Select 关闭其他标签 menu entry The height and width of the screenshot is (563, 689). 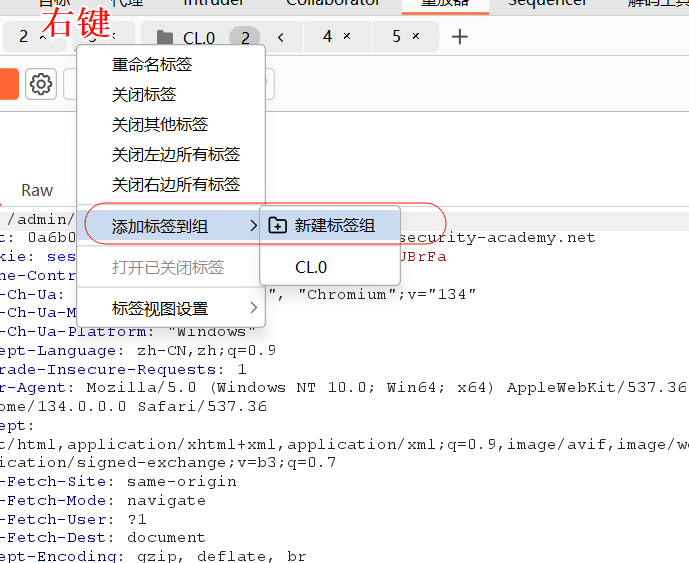pos(171,124)
